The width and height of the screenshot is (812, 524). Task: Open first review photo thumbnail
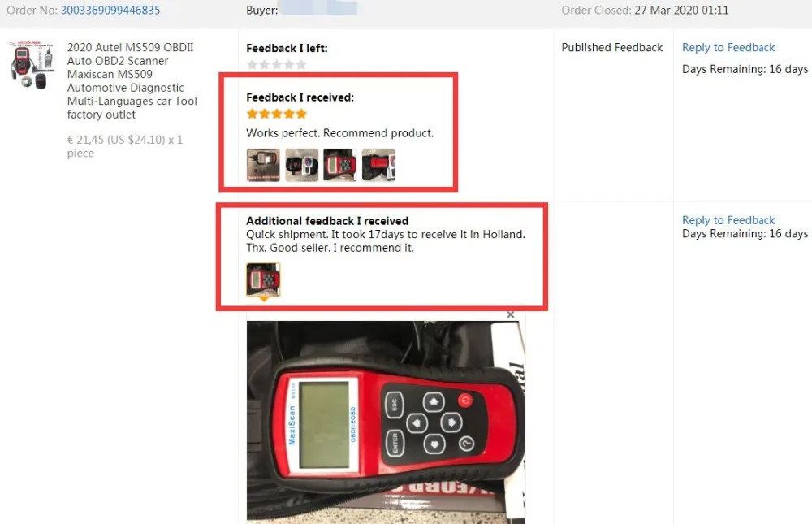(x=263, y=165)
